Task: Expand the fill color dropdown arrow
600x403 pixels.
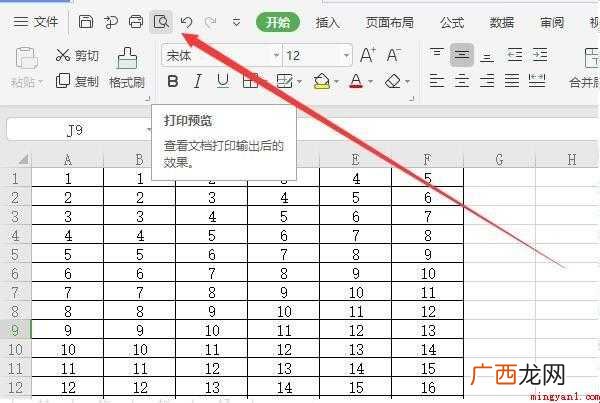Action: pos(336,82)
